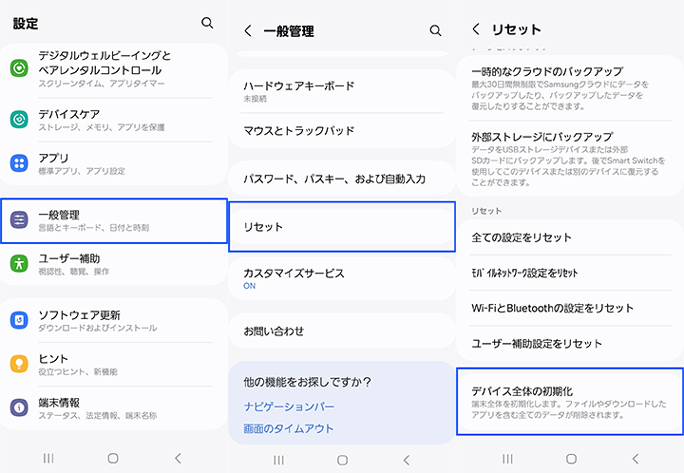Open マウスとトラックパッド settings
The image size is (684, 473).
click(342, 131)
